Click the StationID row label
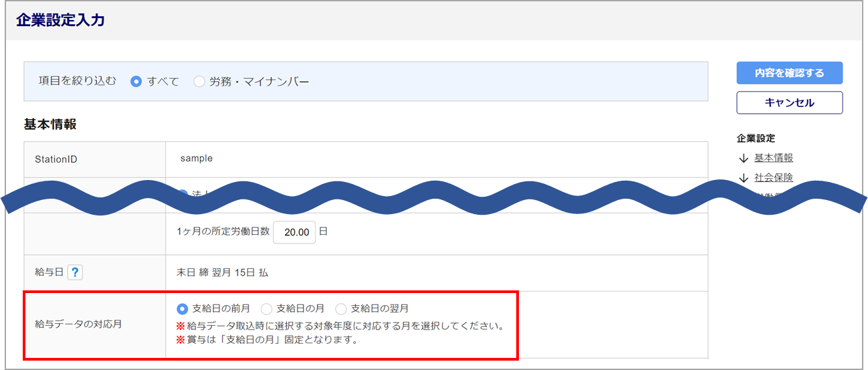 56,159
